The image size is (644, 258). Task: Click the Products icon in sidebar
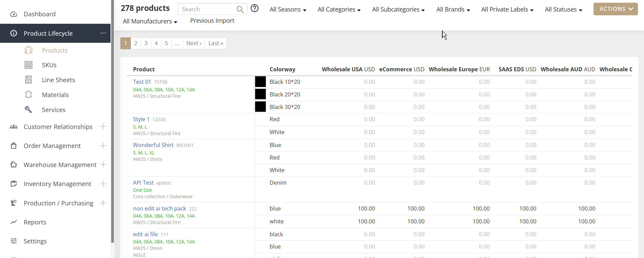[28, 50]
